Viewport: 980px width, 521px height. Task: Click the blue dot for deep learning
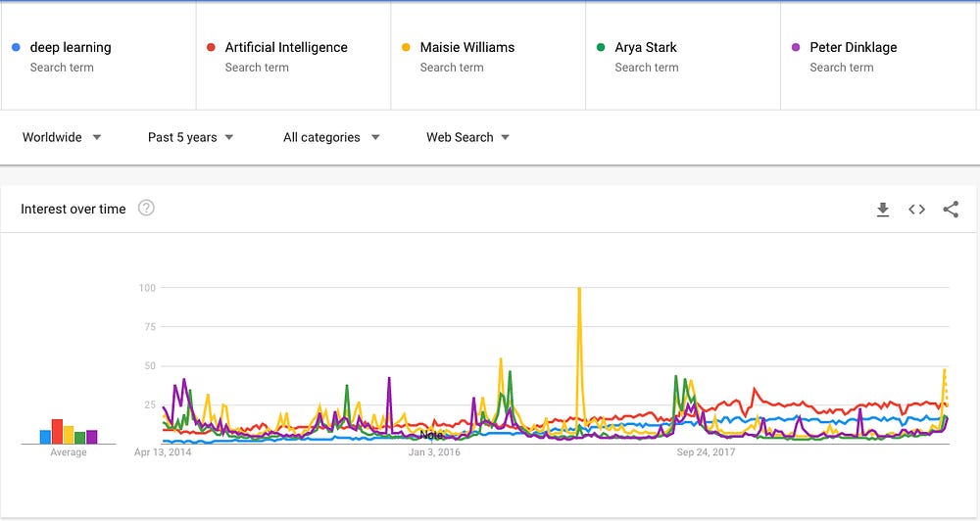point(16,47)
